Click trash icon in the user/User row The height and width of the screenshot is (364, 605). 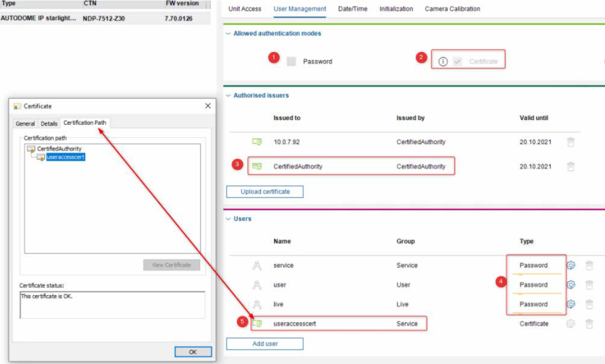(589, 285)
